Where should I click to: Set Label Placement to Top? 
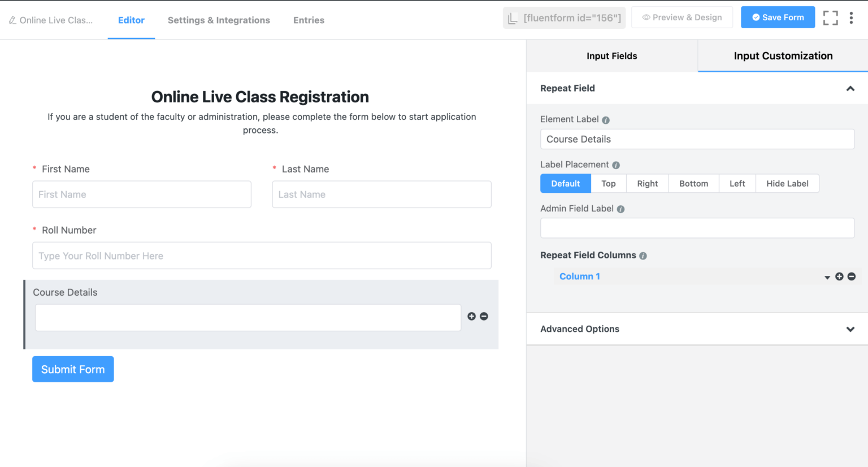pos(609,183)
